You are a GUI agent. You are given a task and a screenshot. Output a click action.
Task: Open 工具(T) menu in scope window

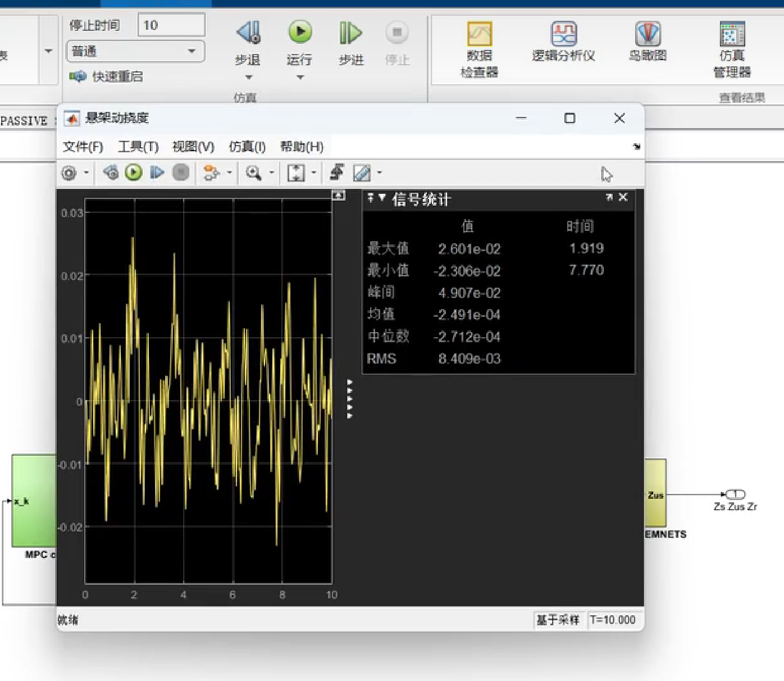coord(138,147)
